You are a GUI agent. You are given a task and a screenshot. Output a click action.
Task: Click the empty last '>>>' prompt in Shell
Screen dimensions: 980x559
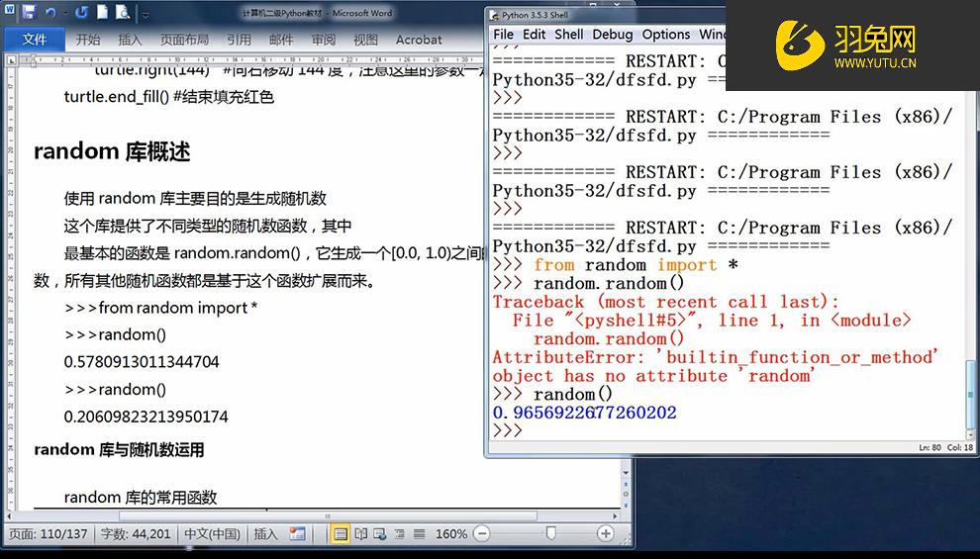[507, 431]
